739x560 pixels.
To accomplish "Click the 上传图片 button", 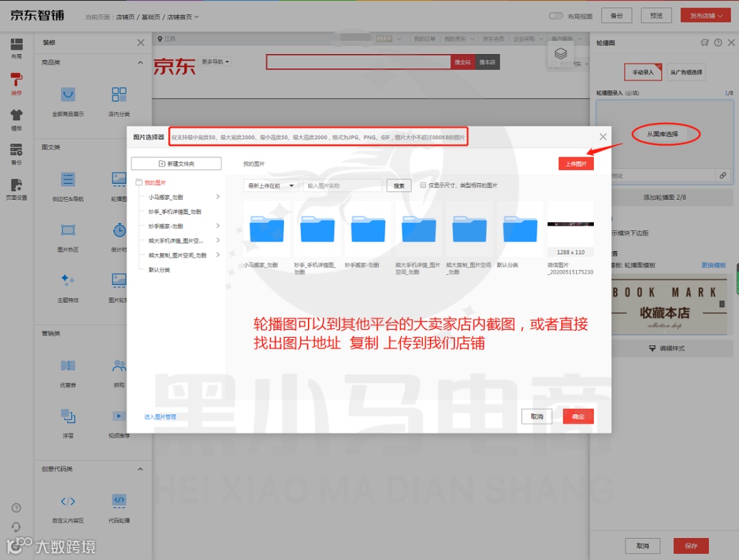I will (x=576, y=164).
